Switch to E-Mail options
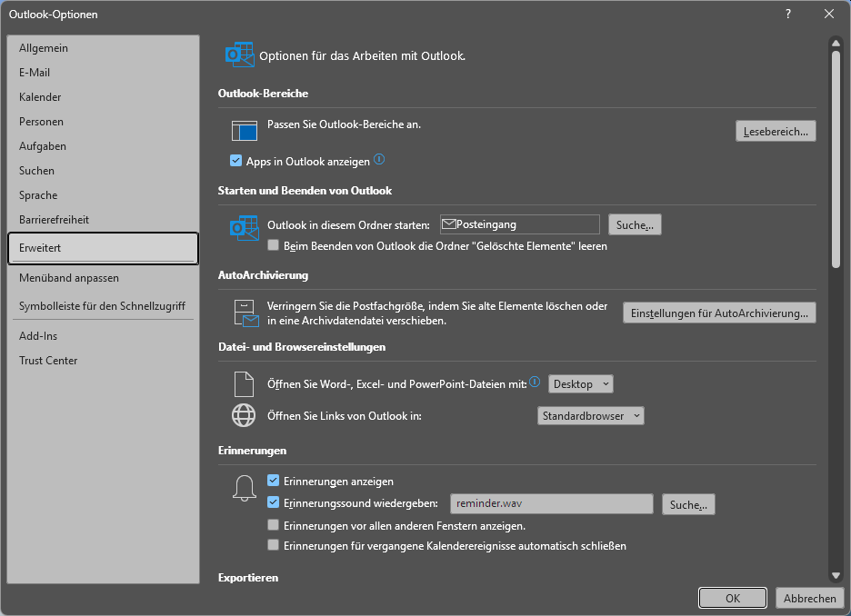Viewport: 851px width, 616px height. [x=103, y=72]
